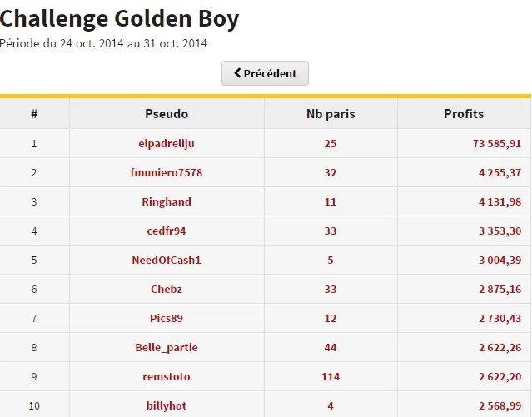Click the Pseudo column header
Viewport: 532px width, 417px height.
tap(167, 114)
